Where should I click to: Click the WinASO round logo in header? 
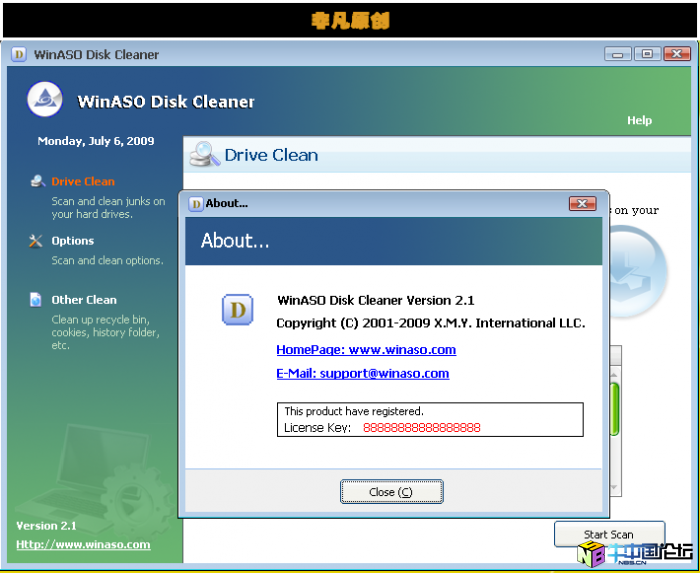(x=45, y=99)
